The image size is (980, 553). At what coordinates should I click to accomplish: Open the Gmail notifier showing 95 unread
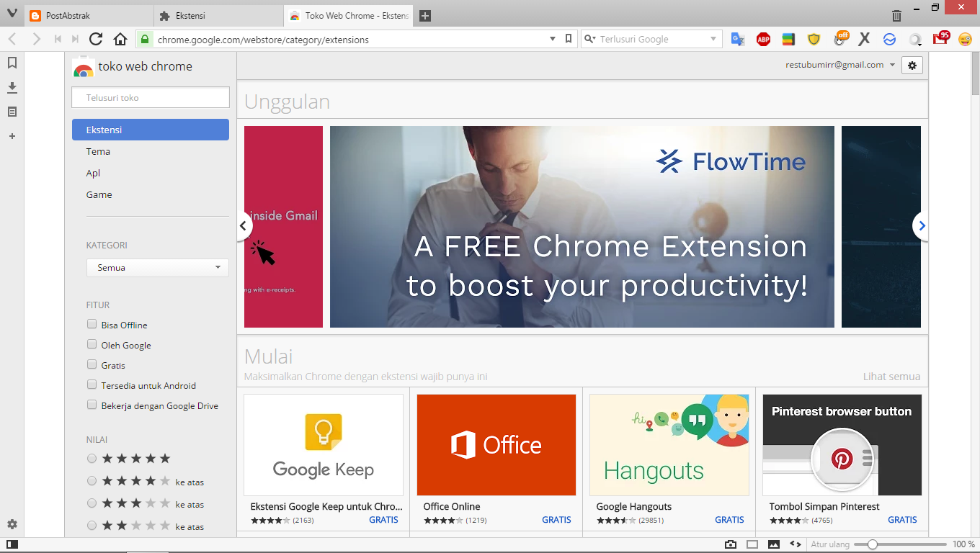click(940, 39)
